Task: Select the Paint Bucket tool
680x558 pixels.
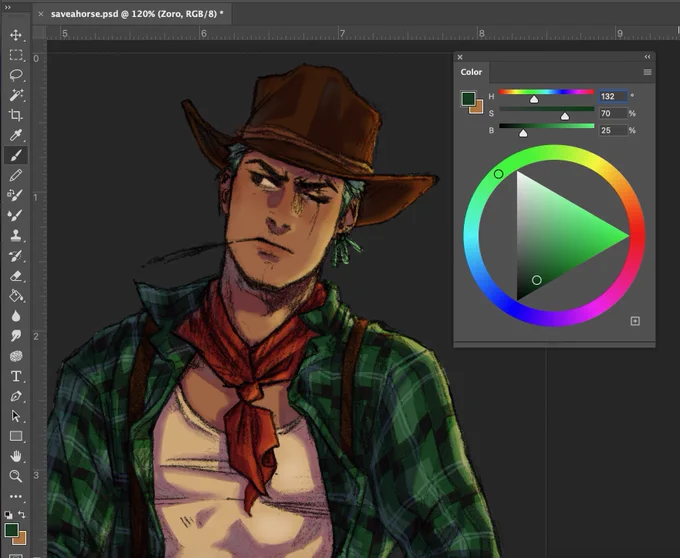Action: click(16, 296)
